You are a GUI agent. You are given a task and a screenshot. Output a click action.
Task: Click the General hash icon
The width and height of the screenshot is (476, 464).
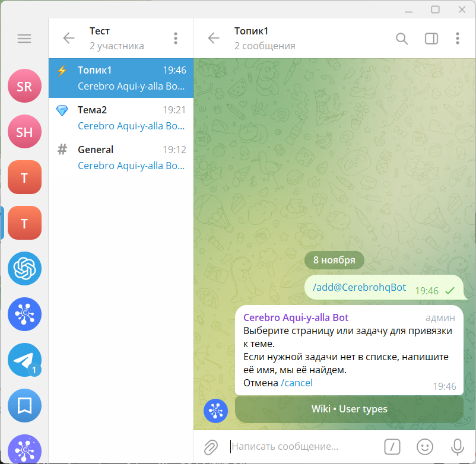62,150
